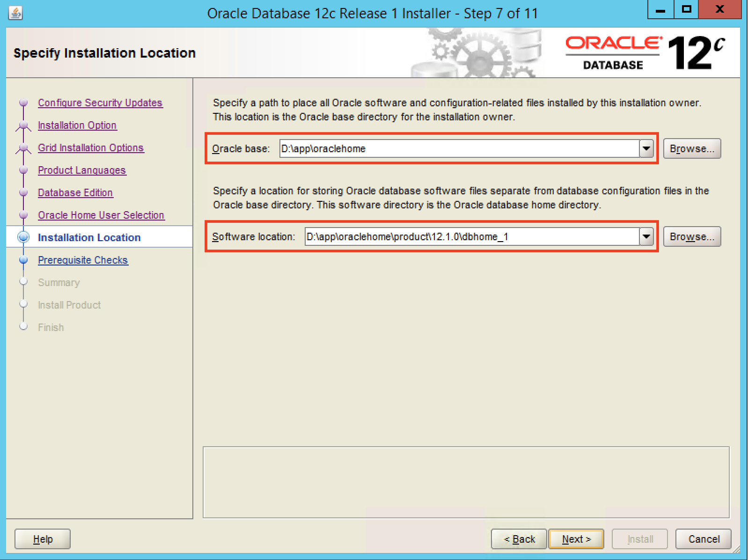Viewport: 748px width, 560px height.
Task: Click the Installation Location step bullet icon
Action: [23, 237]
